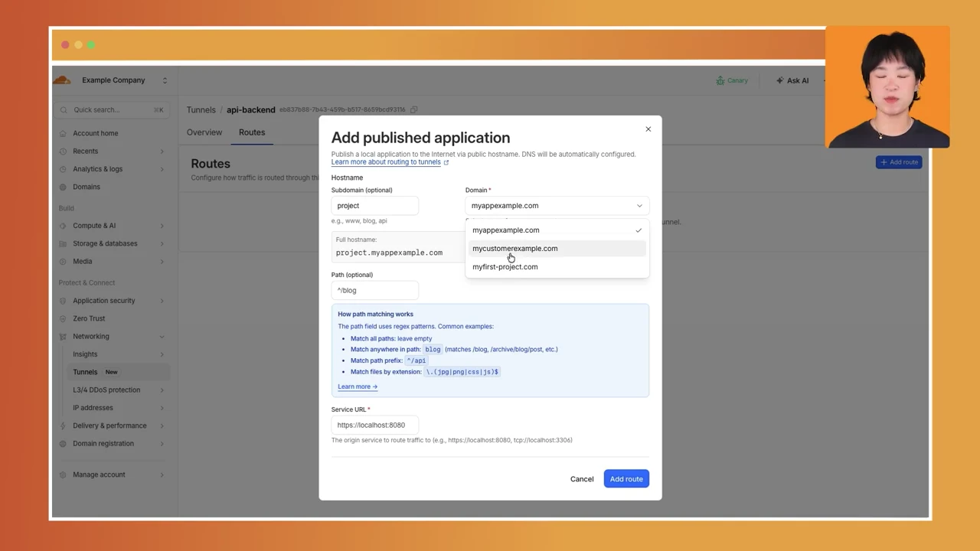Click the Analytics & logs sidebar icon

pyautogui.click(x=63, y=169)
